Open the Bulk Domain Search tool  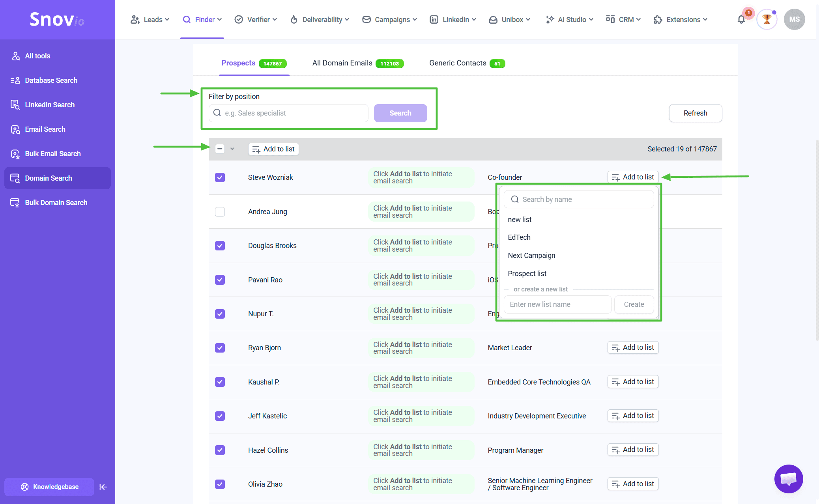click(x=56, y=203)
